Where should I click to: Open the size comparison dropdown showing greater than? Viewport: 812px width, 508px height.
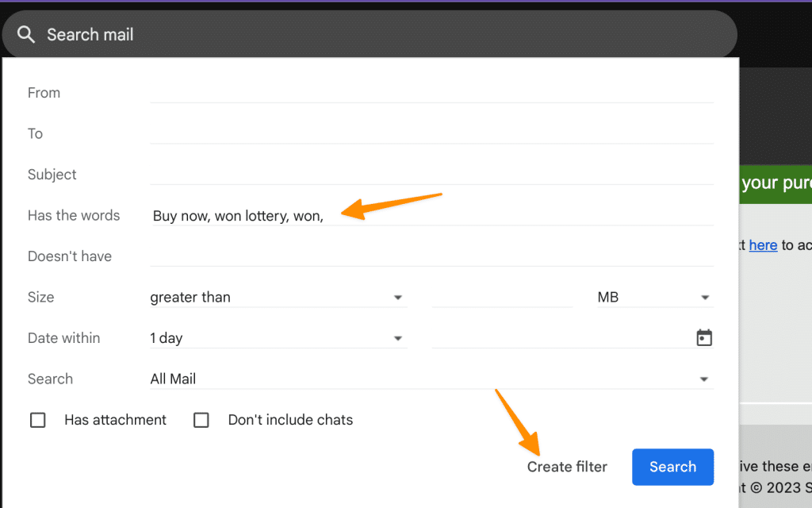coord(278,297)
